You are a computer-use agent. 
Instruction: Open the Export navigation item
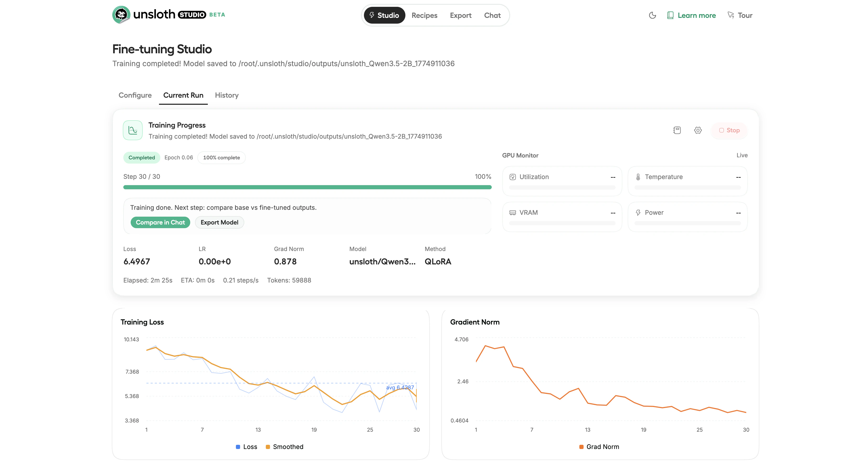point(461,15)
